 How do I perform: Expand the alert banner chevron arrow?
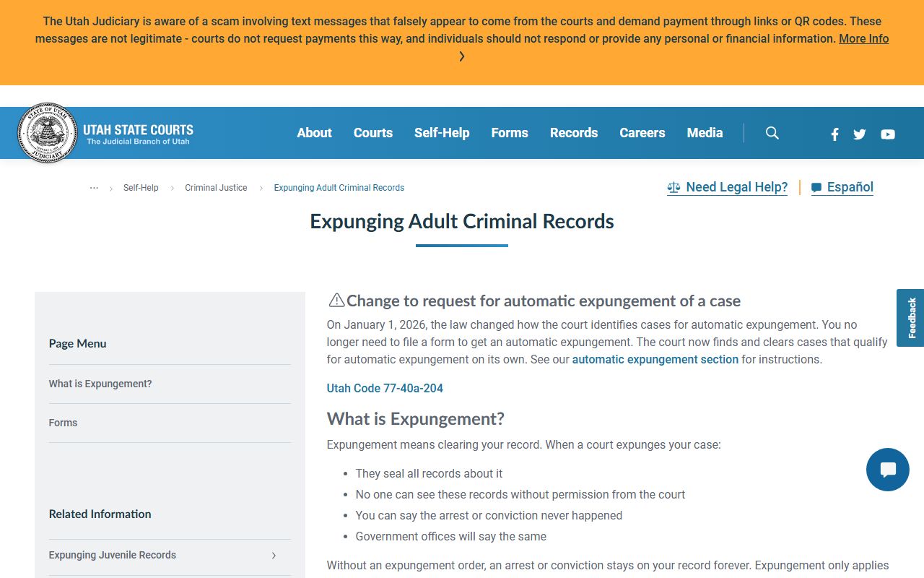462,56
